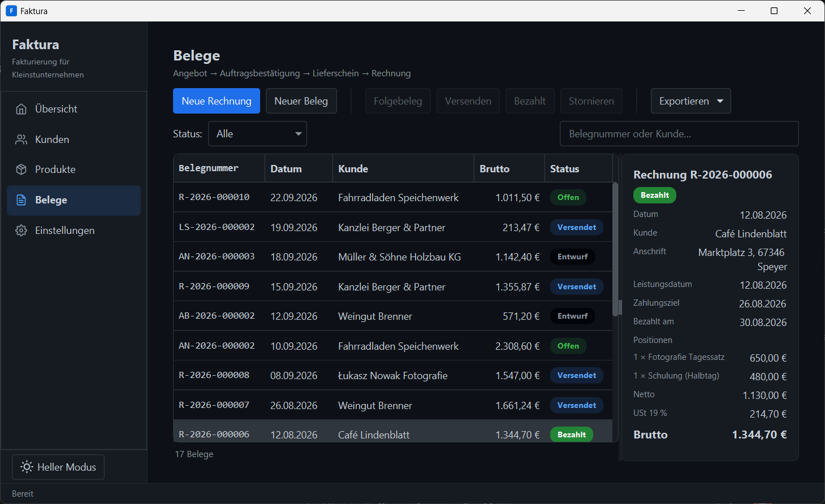This screenshot has width=825, height=504.
Task: Create a Neue Rechnung
Action: point(217,101)
